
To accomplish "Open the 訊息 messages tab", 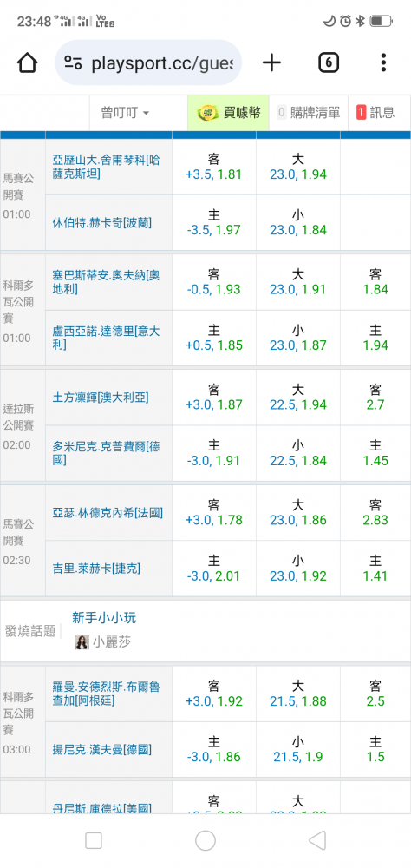I will click(x=375, y=113).
